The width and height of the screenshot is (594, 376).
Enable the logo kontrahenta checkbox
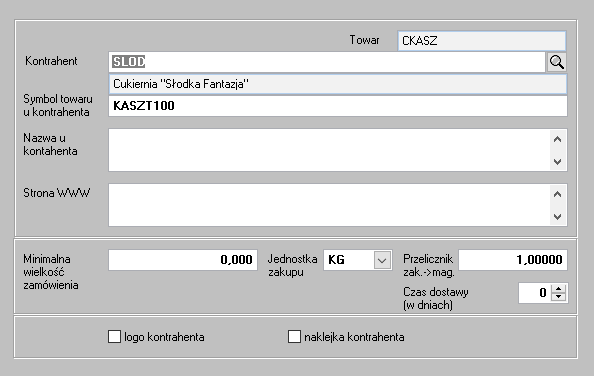point(114,337)
